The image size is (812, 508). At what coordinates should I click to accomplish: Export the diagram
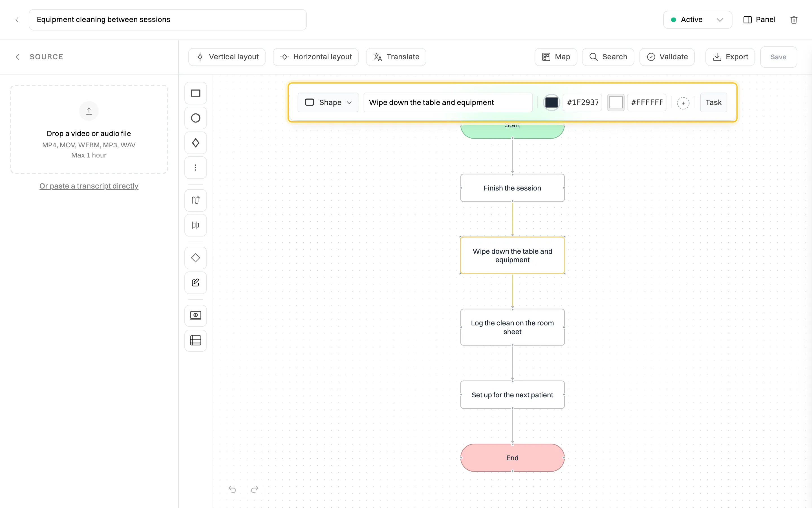tap(730, 57)
